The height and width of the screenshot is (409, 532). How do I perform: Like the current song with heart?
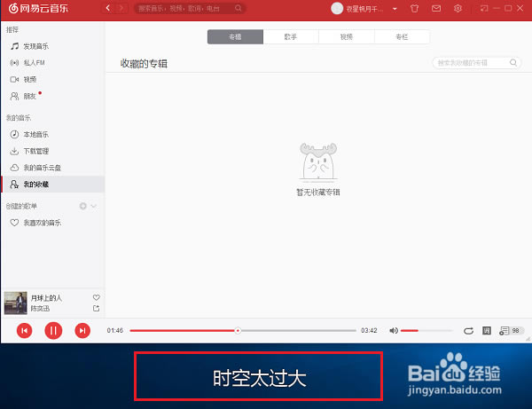click(x=97, y=297)
